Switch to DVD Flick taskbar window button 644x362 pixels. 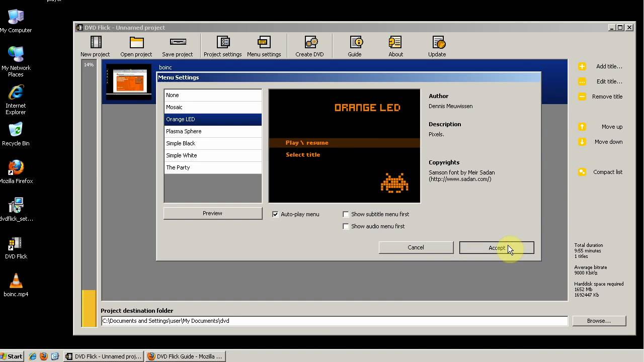[104, 356]
